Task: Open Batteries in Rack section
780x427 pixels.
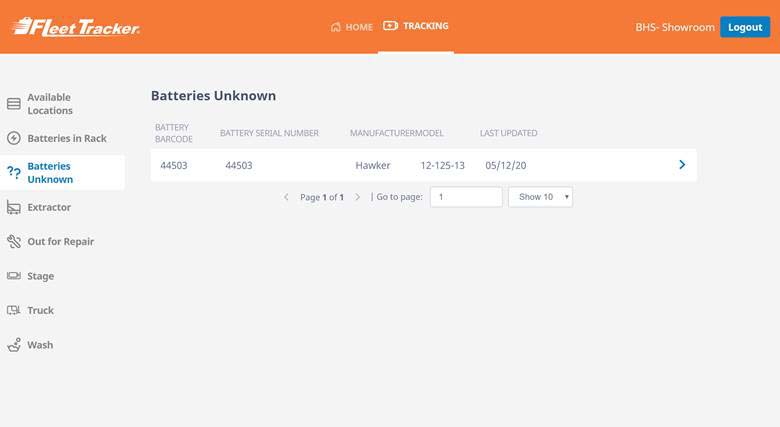Action: [67, 138]
